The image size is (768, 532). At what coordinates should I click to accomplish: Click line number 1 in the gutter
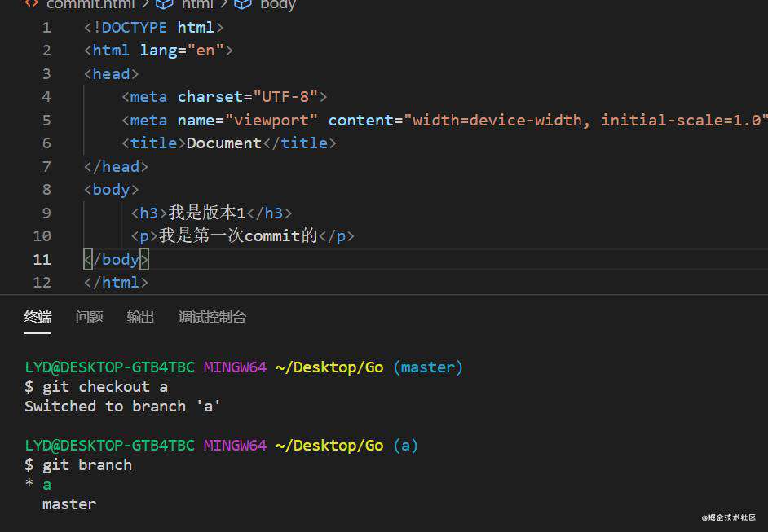(46, 28)
